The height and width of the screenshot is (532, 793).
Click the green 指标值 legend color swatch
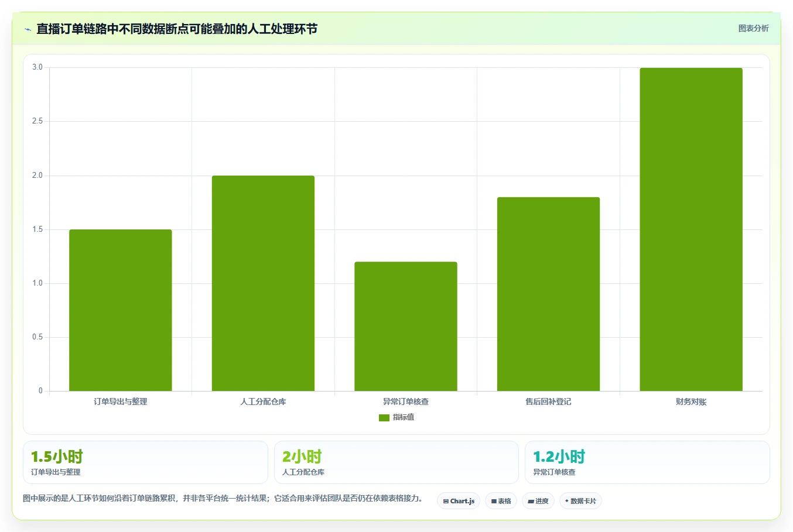(384, 418)
